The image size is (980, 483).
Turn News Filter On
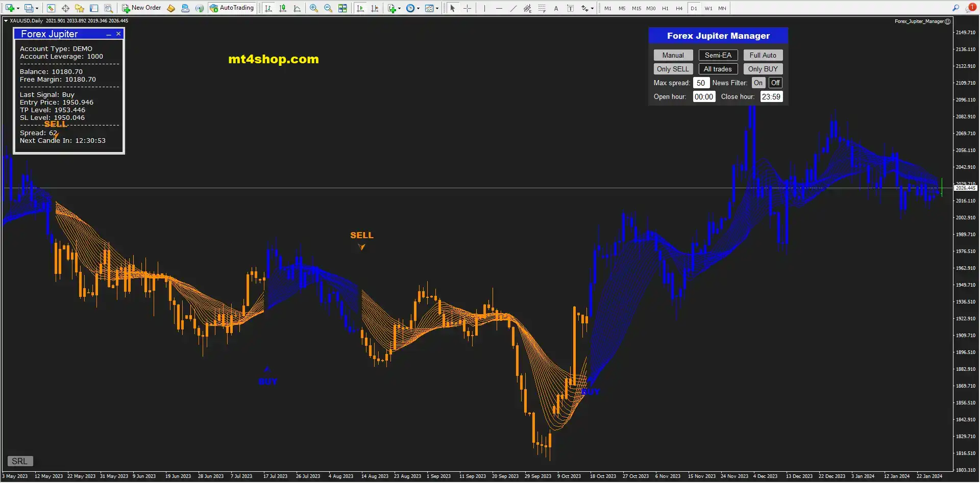758,83
